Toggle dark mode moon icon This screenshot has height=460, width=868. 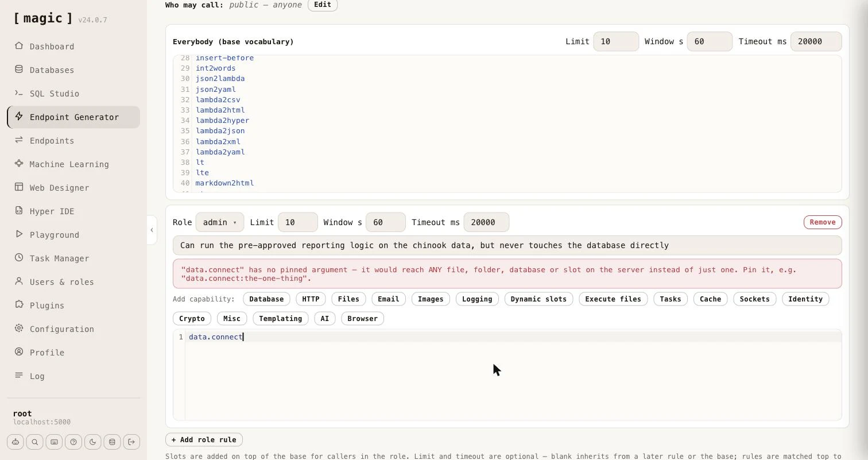(93, 442)
